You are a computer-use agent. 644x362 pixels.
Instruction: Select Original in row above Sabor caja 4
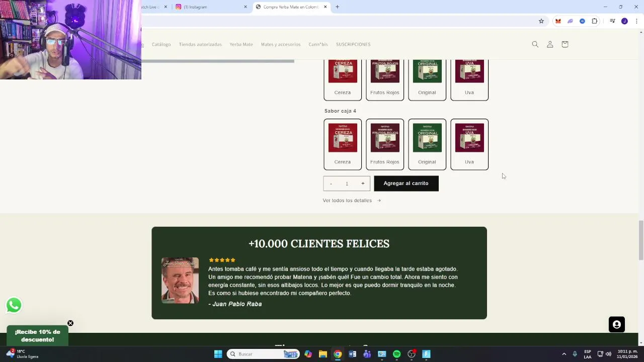coord(427,80)
